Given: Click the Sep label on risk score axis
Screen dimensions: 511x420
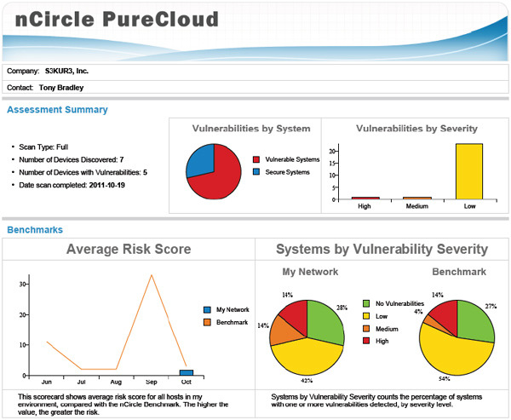Looking at the screenshot, I should [x=152, y=382].
